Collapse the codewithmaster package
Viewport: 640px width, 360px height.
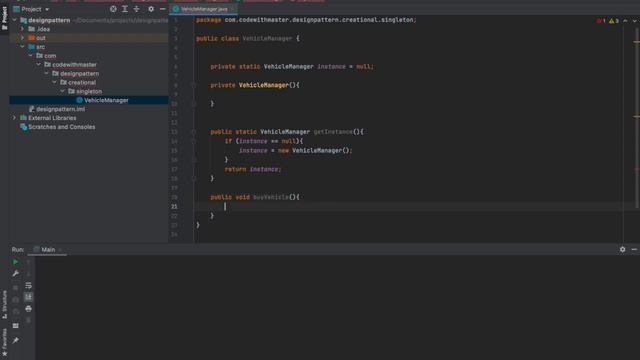point(39,64)
